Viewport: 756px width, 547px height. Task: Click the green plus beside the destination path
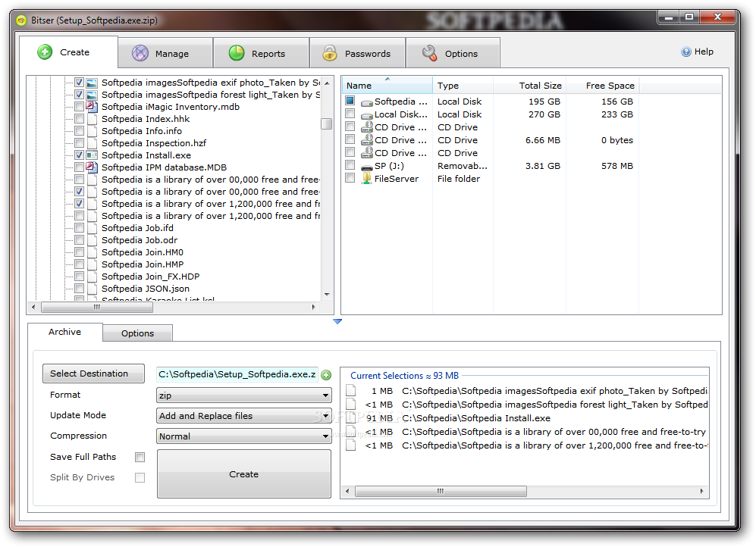click(326, 374)
